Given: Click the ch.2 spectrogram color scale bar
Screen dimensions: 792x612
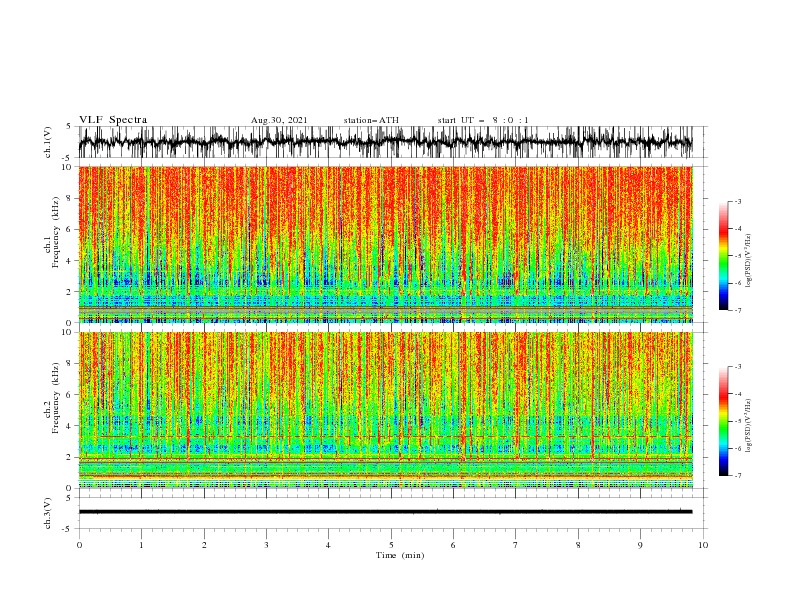Looking at the screenshot, I should click(x=723, y=421).
